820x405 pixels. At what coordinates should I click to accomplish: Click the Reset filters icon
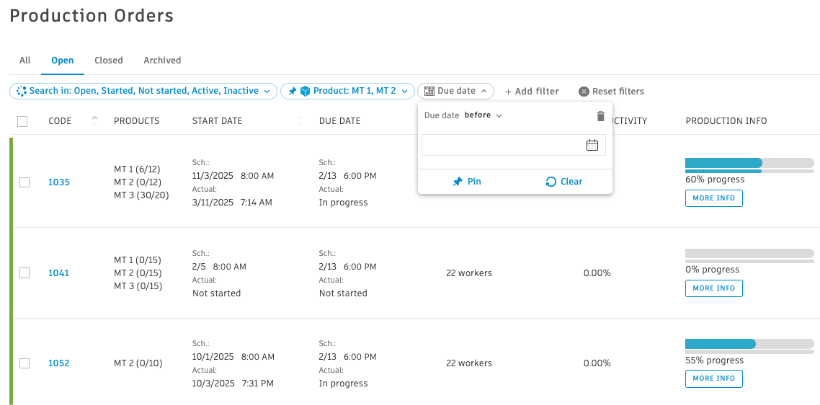pyautogui.click(x=584, y=91)
